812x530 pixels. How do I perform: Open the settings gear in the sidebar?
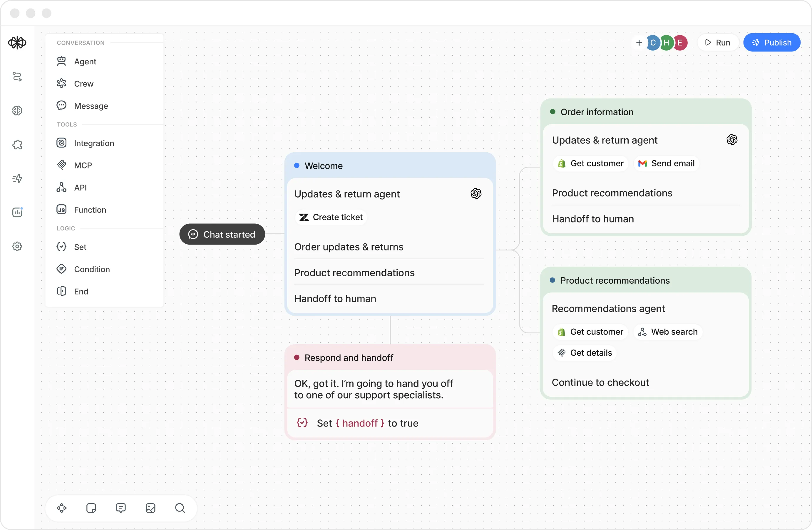point(17,246)
